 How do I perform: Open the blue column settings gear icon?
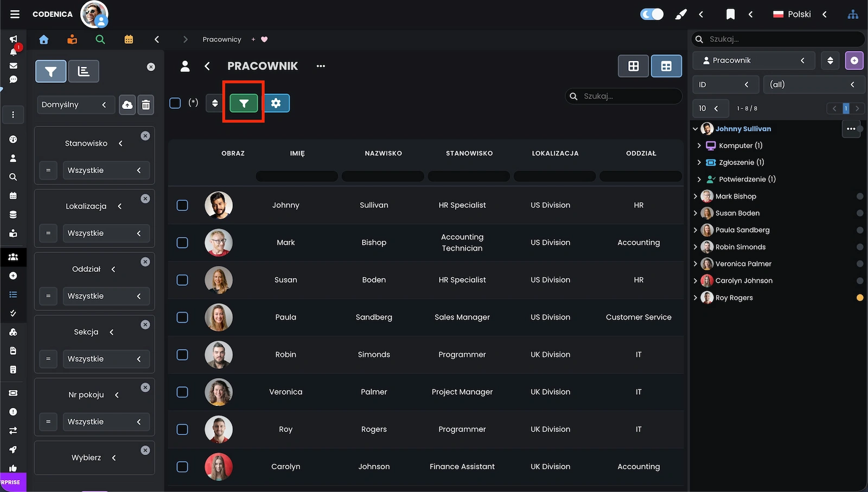[277, 103]
